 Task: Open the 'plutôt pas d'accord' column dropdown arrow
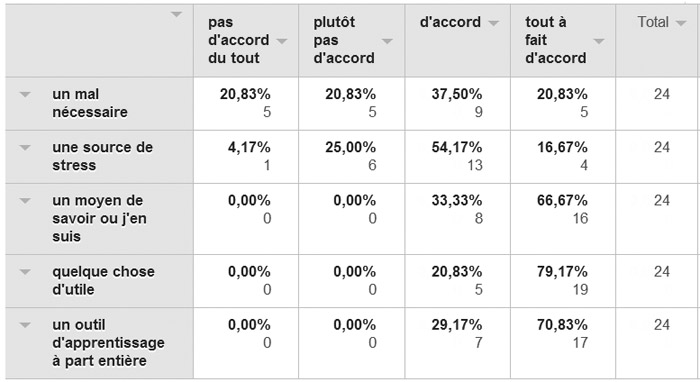click(x=387, y=41)
